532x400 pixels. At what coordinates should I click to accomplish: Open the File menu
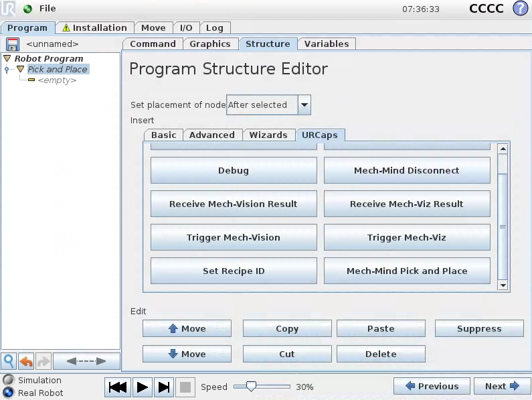coord(48,8)
